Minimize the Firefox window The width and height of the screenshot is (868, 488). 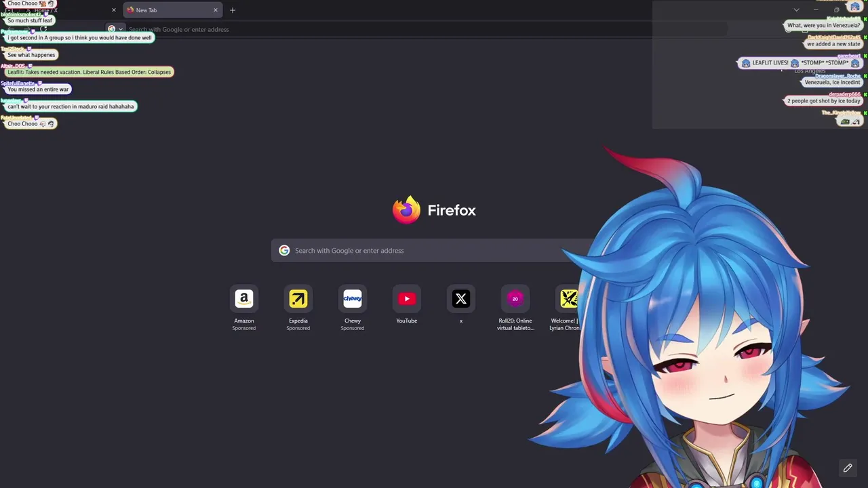[816, 10]
